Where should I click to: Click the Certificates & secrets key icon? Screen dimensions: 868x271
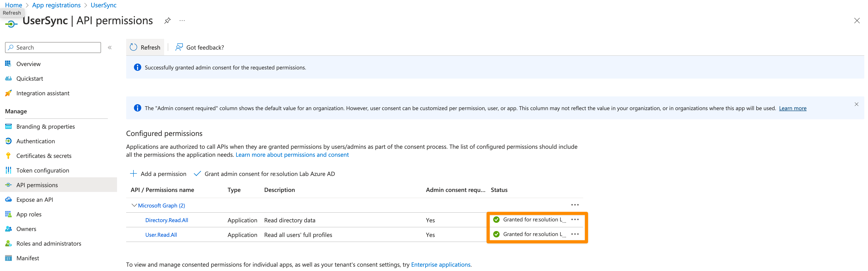[x=8, y=155]
